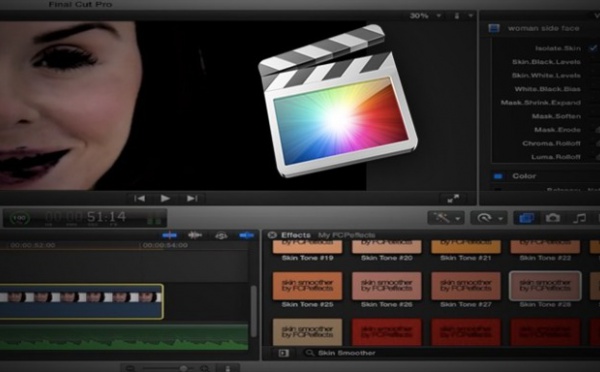Toggle the Color effect blue checkbox
The image size is (600, 372).
click(498, 176)
